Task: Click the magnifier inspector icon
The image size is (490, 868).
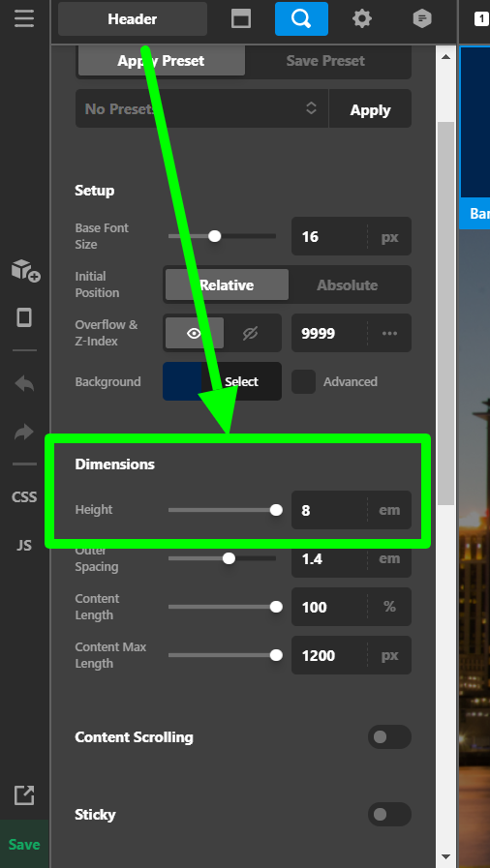Action: click(301, 18)
